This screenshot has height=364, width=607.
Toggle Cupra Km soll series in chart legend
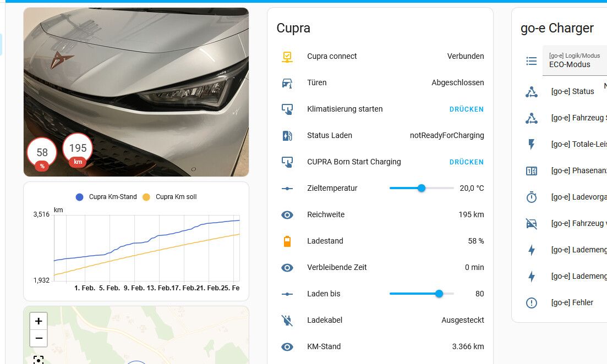(169, 197)
